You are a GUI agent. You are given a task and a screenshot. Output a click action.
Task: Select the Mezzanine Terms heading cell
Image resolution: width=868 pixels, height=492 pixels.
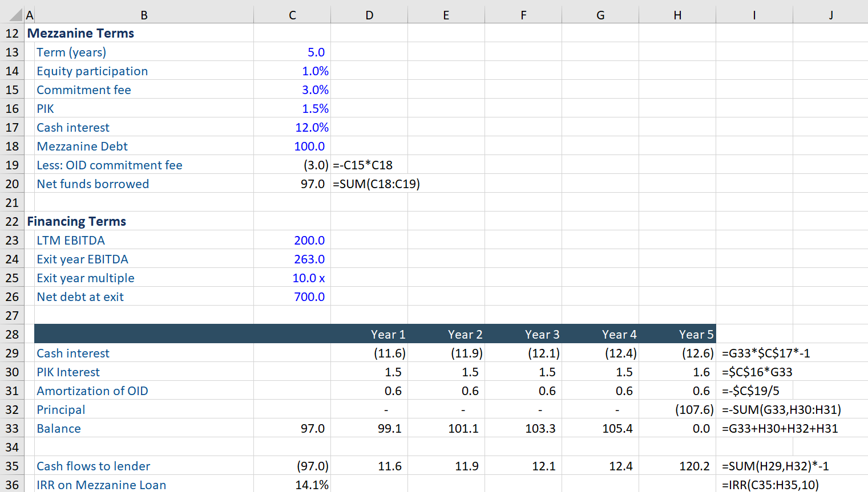(x=80, y=34)
